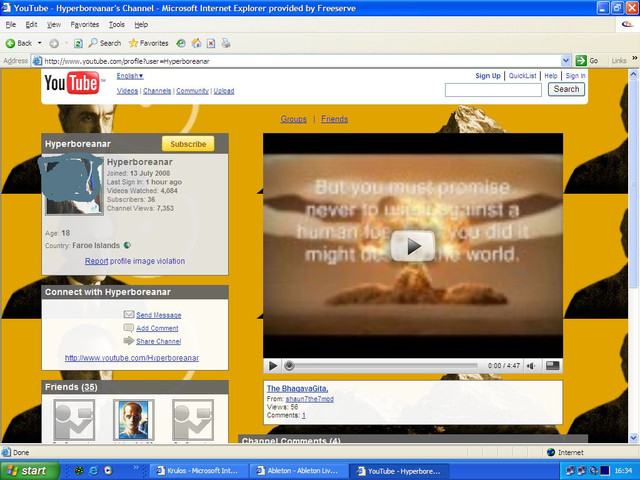Click YouTube Search button
Image resolution: width=640 pixels, height=480 pixels.
pos(566,89)
